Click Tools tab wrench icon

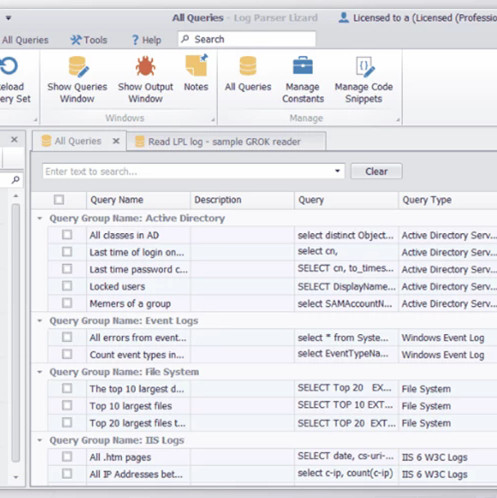click(x=76, y=40)
